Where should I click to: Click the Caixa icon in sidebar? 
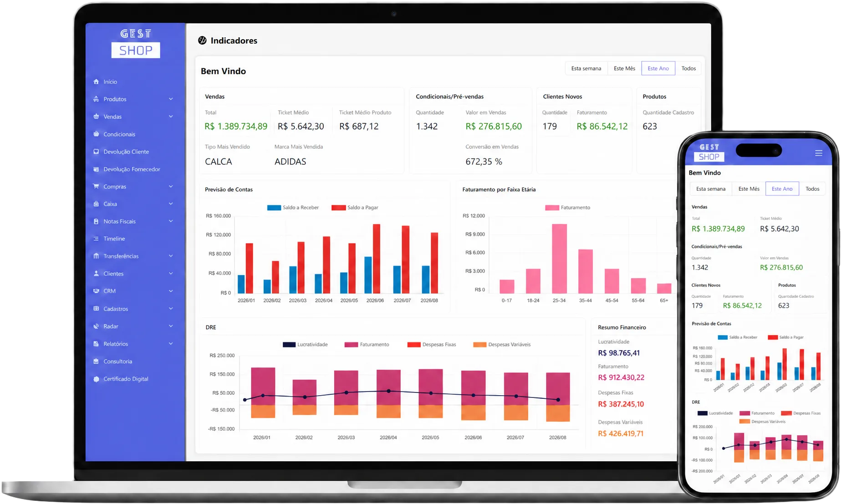pyautogui.click(x=96, y=204)
